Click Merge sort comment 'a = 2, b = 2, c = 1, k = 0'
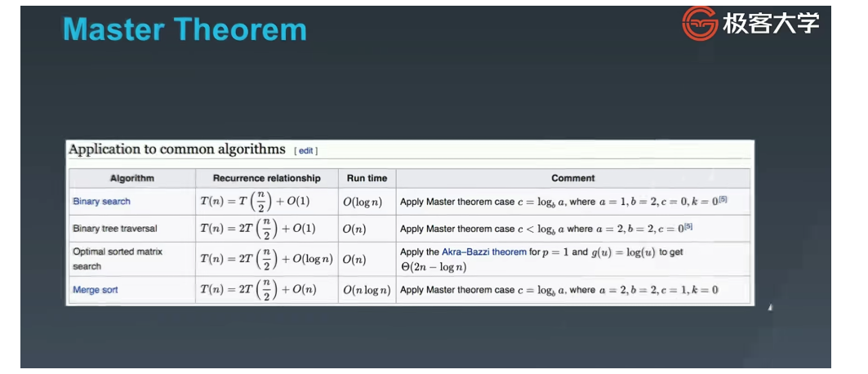Image resolution: width=868 pixels, height=374 pixels. coord(659,290)
